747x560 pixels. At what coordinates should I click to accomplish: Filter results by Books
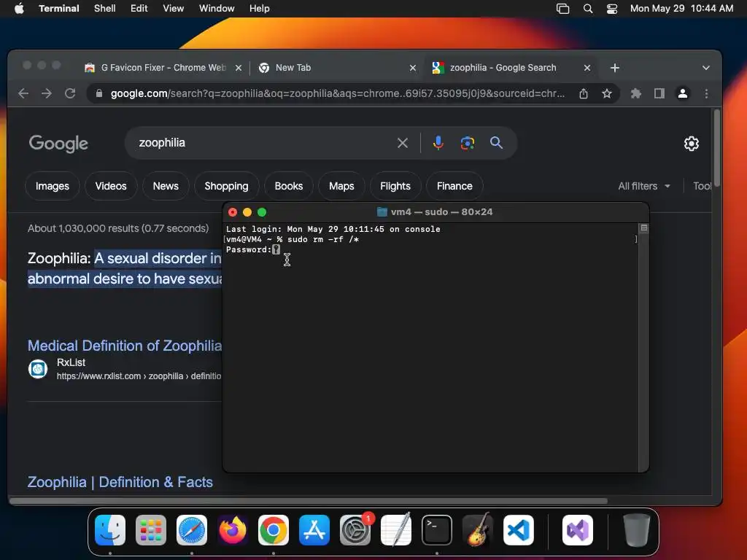pyautogui.click(x=289, y=186)
